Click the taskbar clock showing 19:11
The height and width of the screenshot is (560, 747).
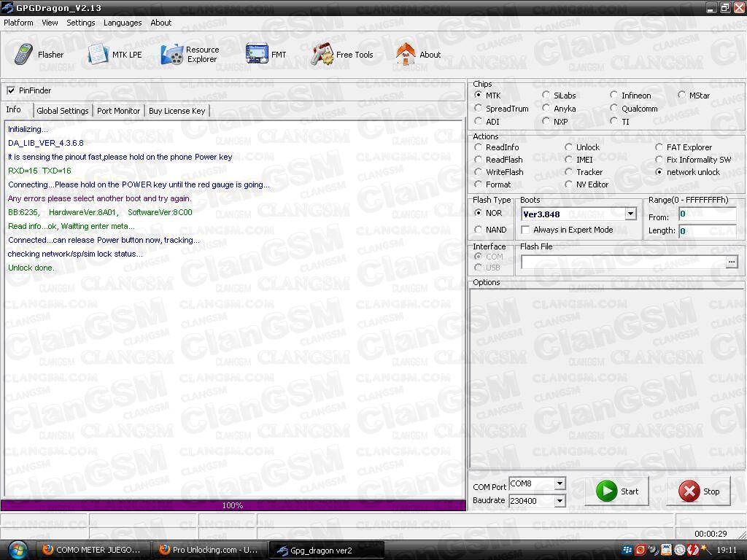pos(727,550)
